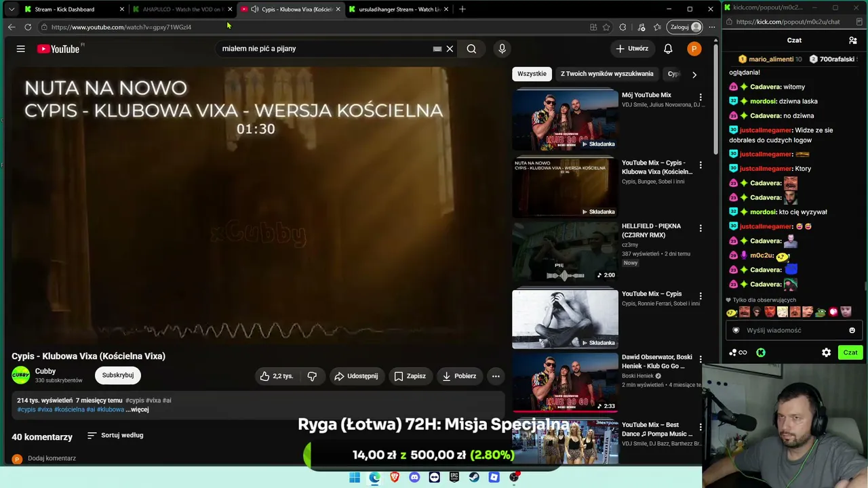Viewport: 868px width, 488px height.
Task: Open Kick chat settings gear
Action: click(826, 352)
